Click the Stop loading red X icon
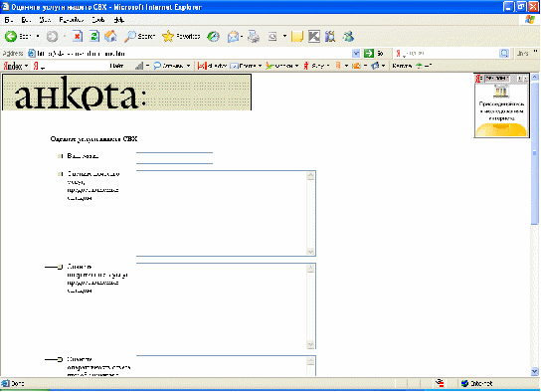Image resolution: width=541 pixels, height=392 pixels. pyautogui.click(x=78, y=36)
